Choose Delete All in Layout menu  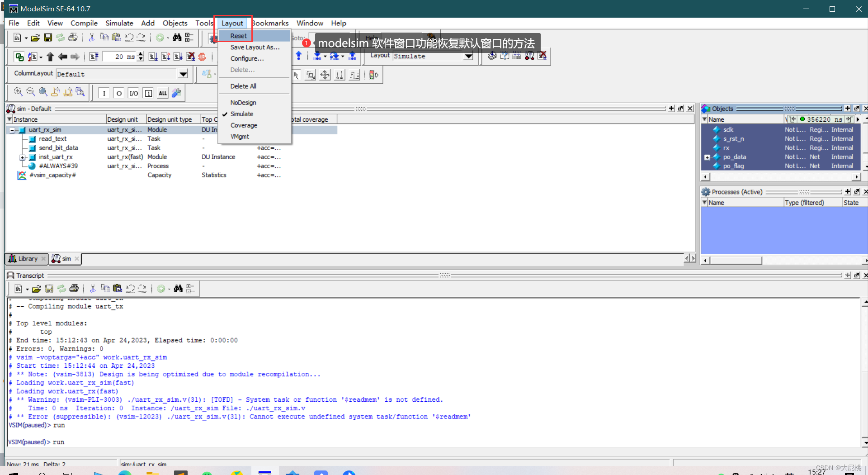254,86
